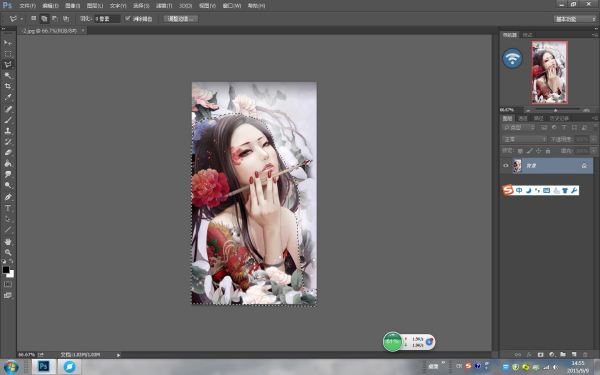This screenshot has width=600, height=375.
Task: Select the Brush tool
Action: pyautogui.click(x=8, y=120)
